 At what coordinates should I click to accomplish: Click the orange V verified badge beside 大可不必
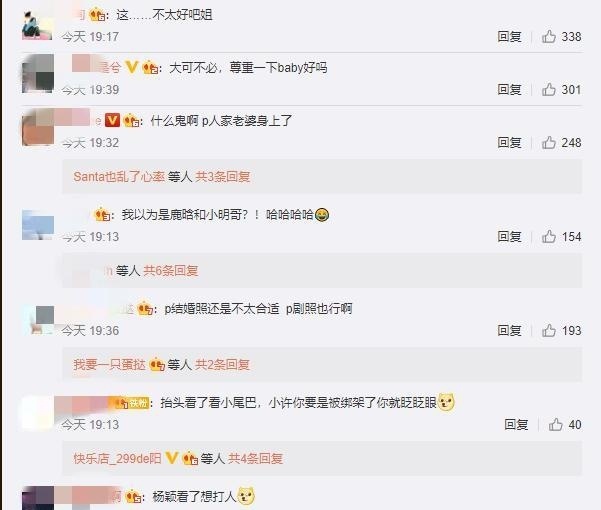tap(132, 67)
